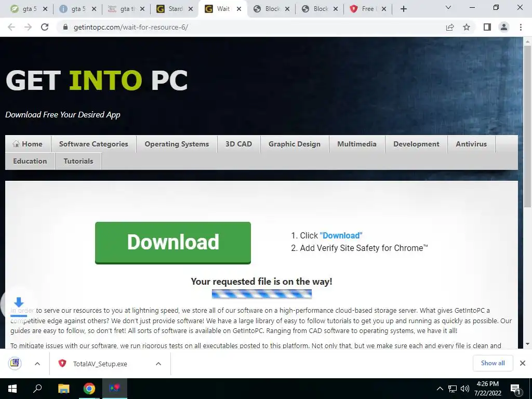532x399 pixels.
Task: Click the browser back arrow
Action: (11, 27)
